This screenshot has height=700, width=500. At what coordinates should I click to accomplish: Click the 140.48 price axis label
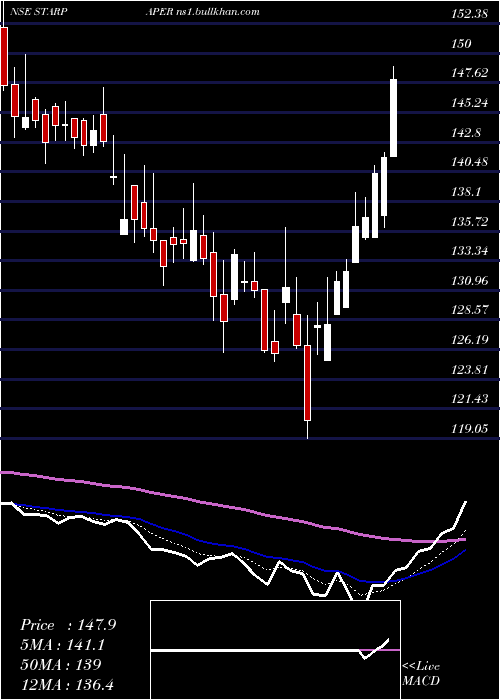[470, 162]
